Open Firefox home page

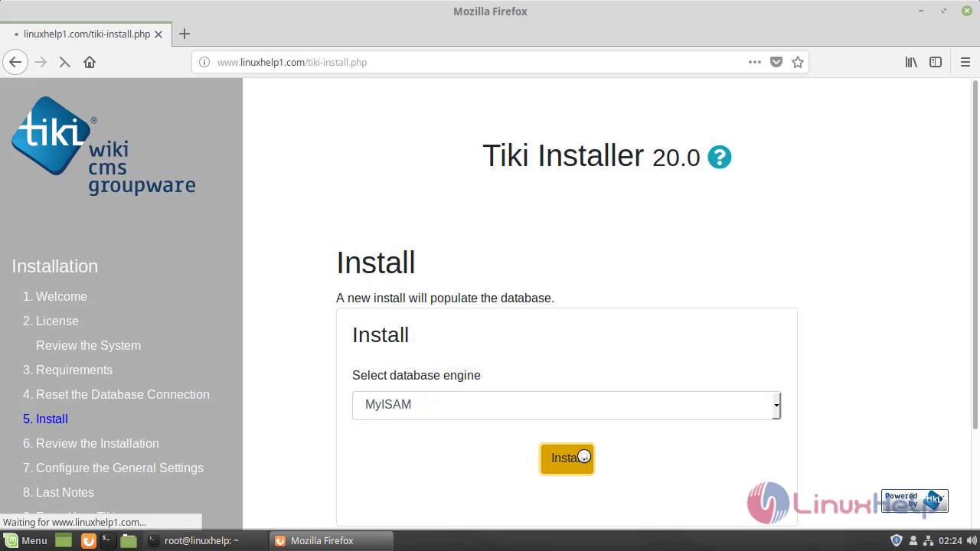(90, 62)
